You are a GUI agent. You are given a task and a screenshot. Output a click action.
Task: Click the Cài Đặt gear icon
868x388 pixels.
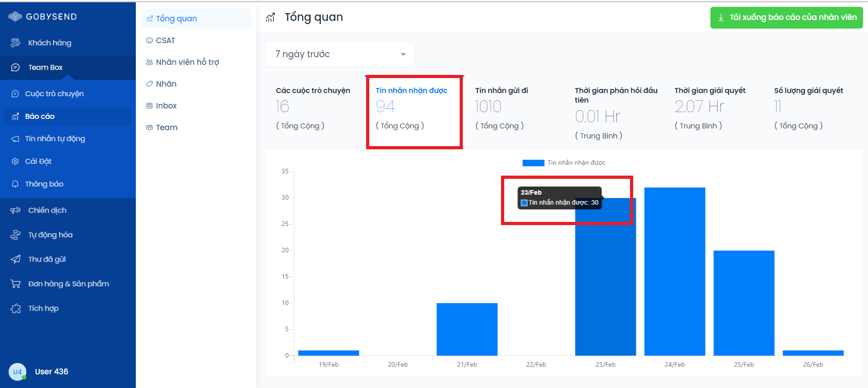15,161
